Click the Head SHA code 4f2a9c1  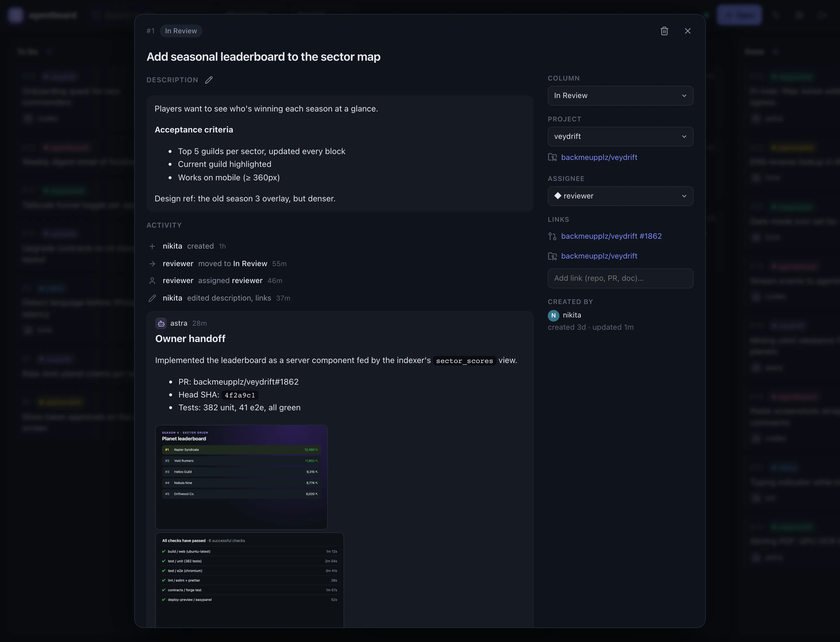click(240, 395)
